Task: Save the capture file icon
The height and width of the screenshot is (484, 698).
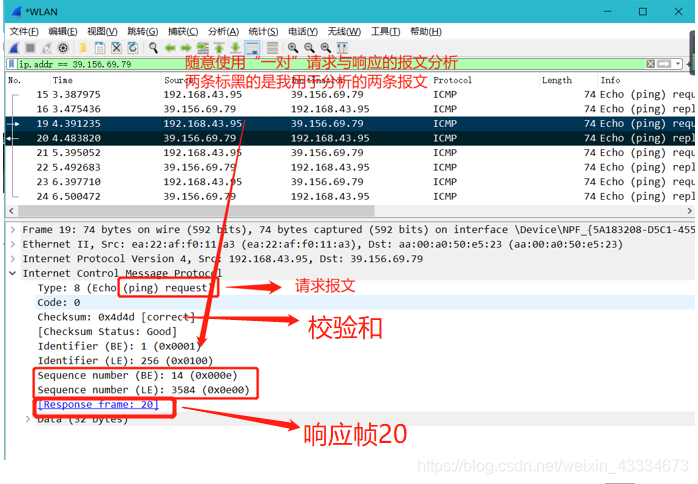Action: pyautogui.click(x=100, y=48)
